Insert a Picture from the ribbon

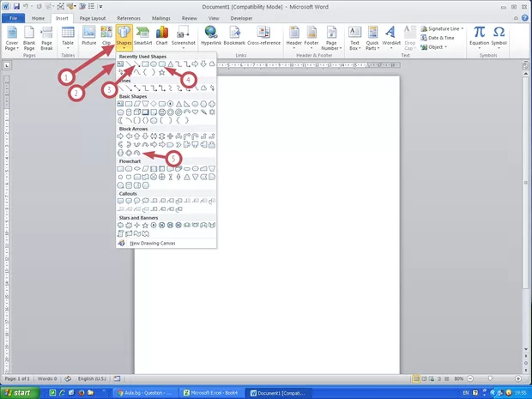click(89, 36)
